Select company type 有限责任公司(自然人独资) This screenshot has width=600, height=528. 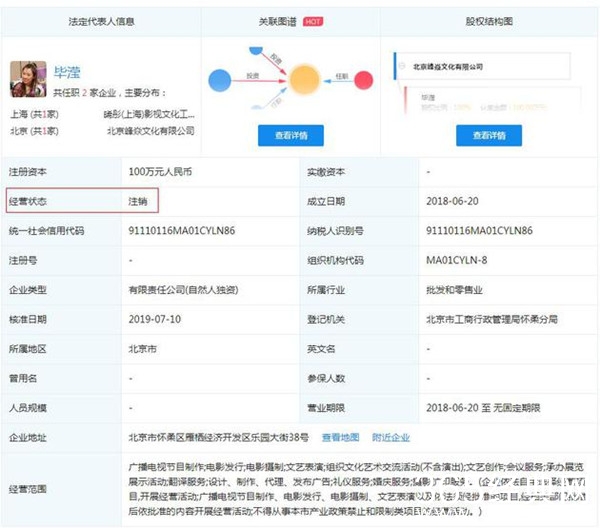click(183, 290)
